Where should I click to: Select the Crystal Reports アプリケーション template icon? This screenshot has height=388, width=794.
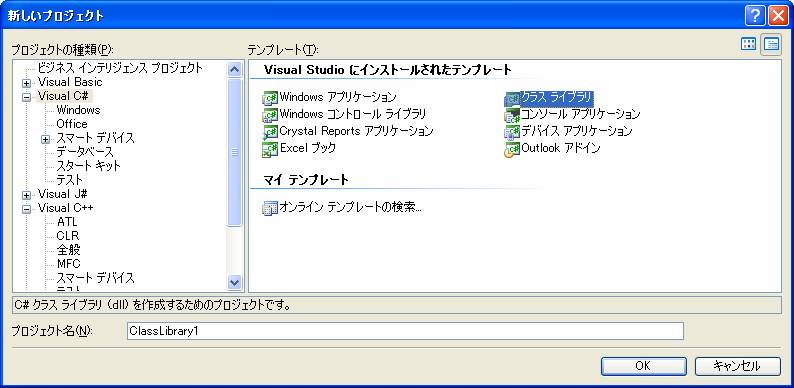tap(270, 132)
